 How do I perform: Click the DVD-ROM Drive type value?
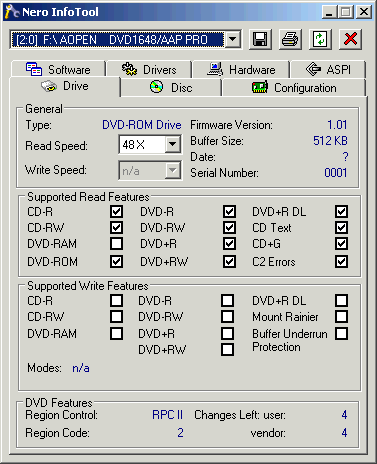coord(142,125)
